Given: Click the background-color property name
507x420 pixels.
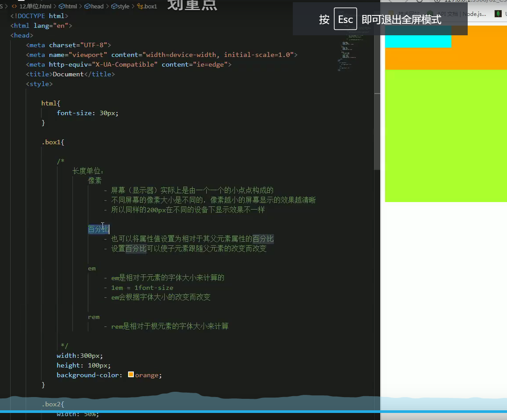Looking at the screenshot, I should tap(87, 375).
